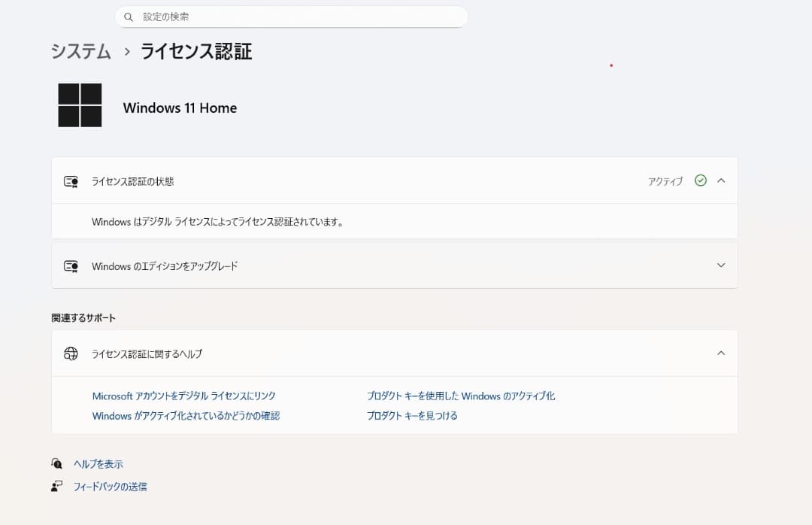Click the magnifier icon in the search box

pos(128,16)
